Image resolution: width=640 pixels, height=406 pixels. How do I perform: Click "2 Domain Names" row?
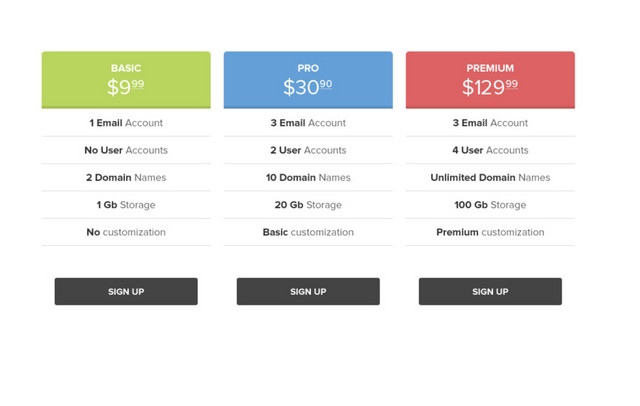[x=126, y=177]
